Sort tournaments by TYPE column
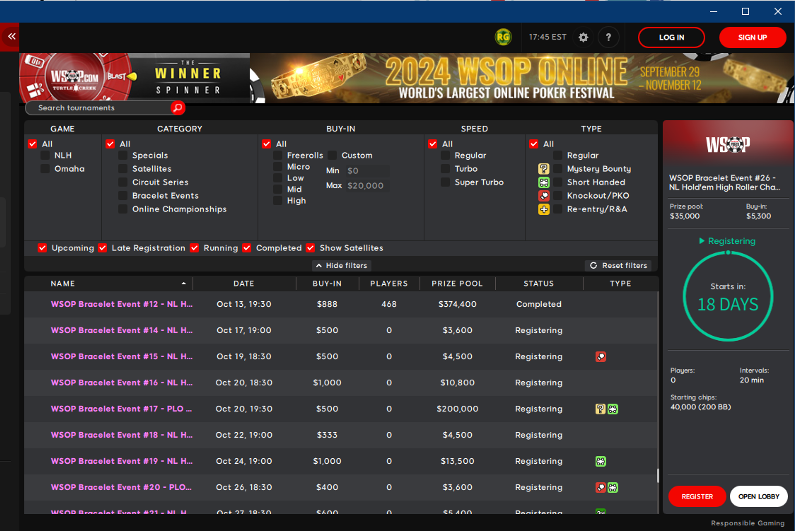The image size is (795, 531). coord(621,284)
